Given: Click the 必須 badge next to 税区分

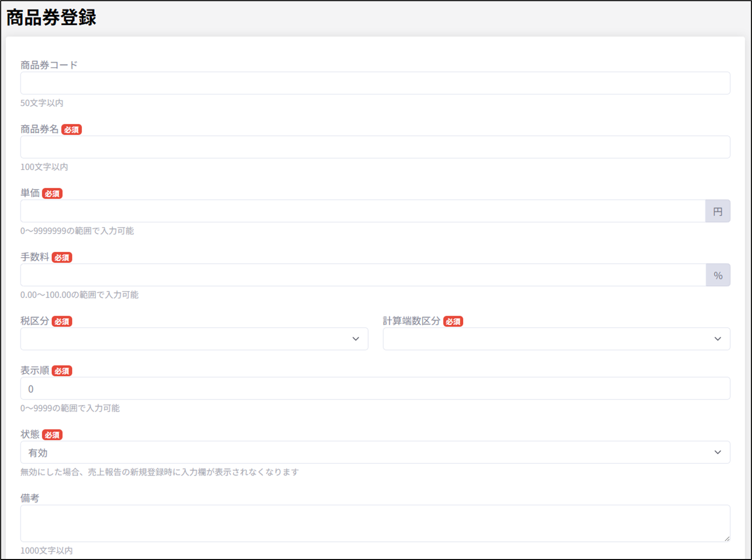Looking at the screenshot, I should (x=62, y=322).
